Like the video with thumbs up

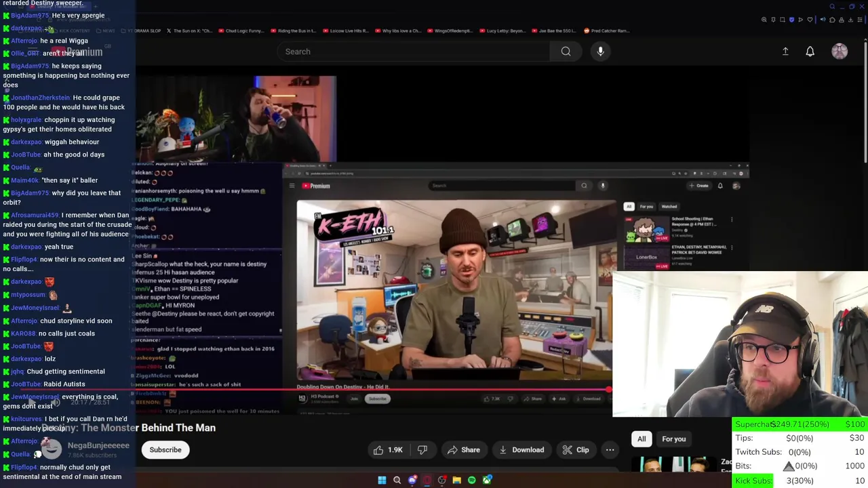(x=389, y=450)
